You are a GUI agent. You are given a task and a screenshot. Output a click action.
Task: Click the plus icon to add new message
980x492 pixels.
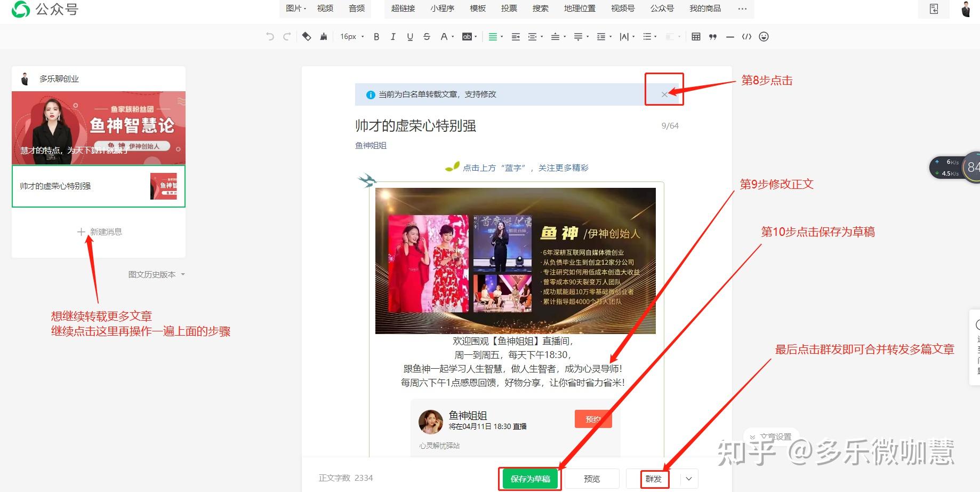81,232
